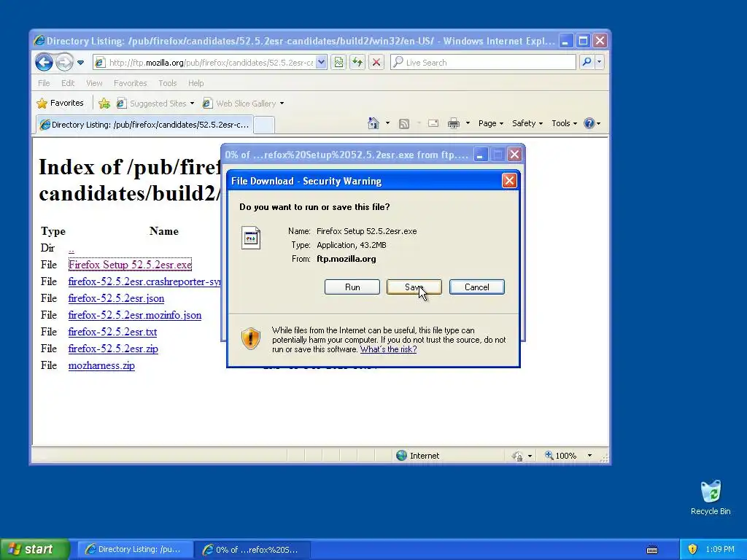Image resolution: width=747 pixels, height=560 pixels.
Task: Select the Directory Listing tab
Action: pos(144,125)
